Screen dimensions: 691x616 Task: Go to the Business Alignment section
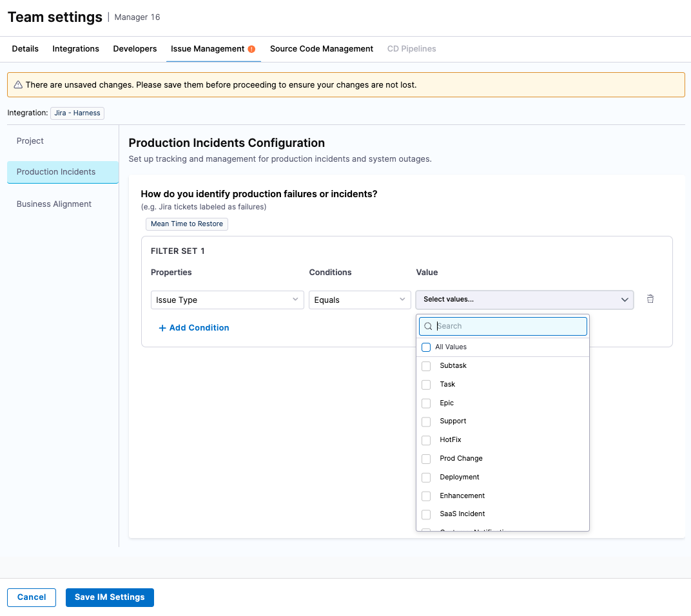[54, 204]
